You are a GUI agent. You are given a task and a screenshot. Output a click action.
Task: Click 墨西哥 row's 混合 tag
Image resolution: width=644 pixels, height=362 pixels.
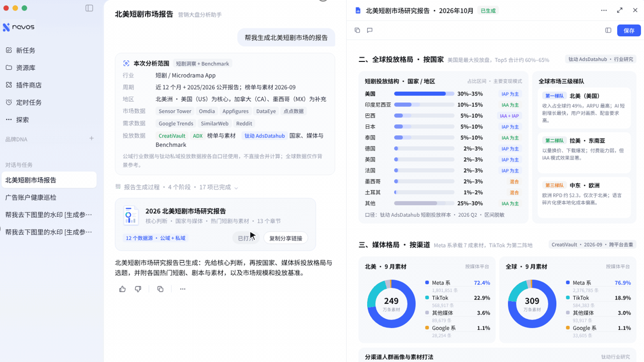point(514,182)
